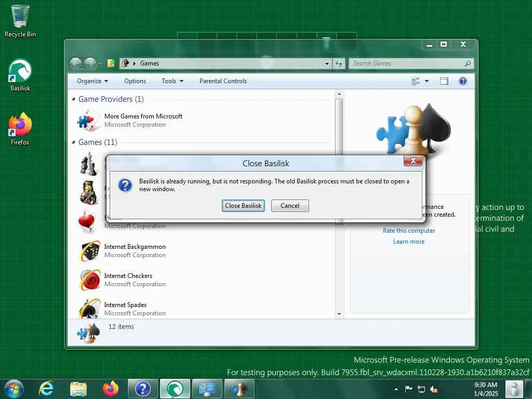Viewport: 532px width, 399px height.
Task: Close the Basilisk dialog with red X
Action: [413, 161]
